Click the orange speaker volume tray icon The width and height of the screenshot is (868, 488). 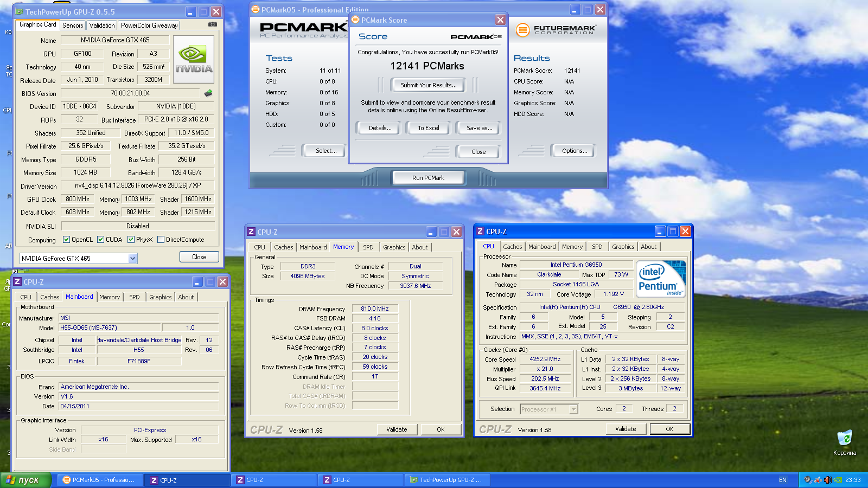[828, 480]
